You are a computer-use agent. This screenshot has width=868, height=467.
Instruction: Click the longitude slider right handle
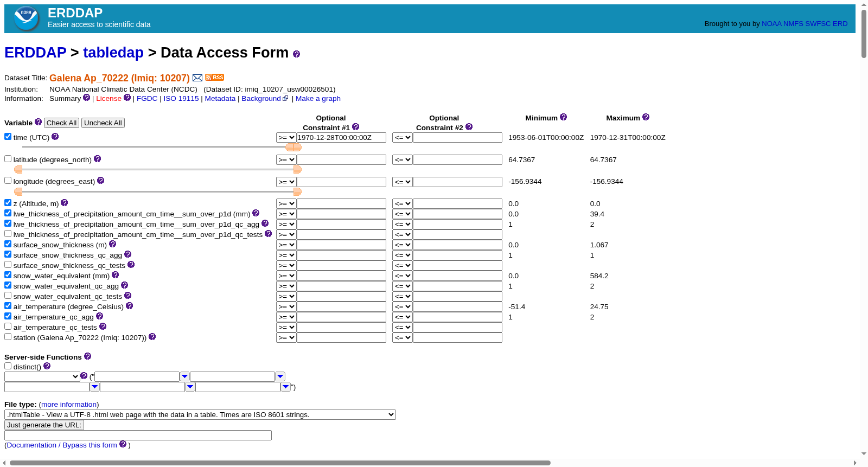click(297, 191)
